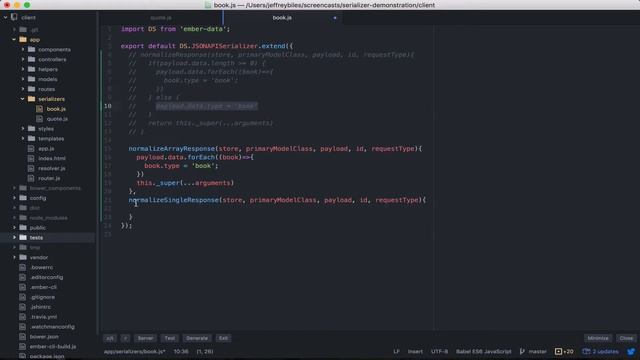
Task: Collapse the app folder arrow
Action: [14, 40]
